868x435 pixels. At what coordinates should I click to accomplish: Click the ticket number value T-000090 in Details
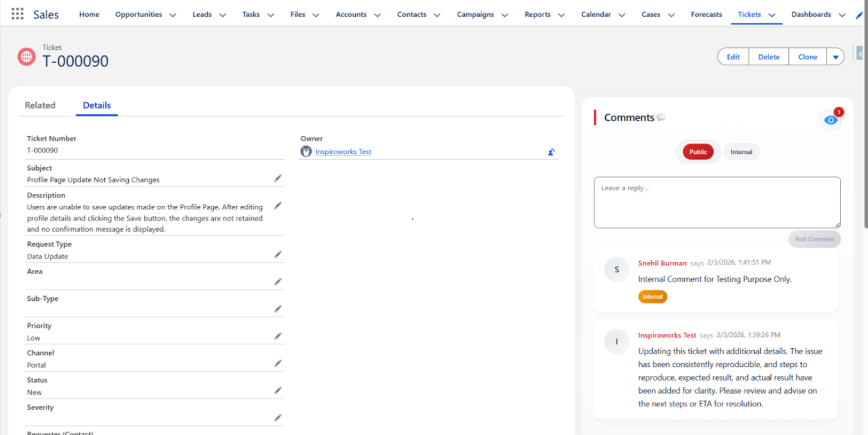coord(43,150)
